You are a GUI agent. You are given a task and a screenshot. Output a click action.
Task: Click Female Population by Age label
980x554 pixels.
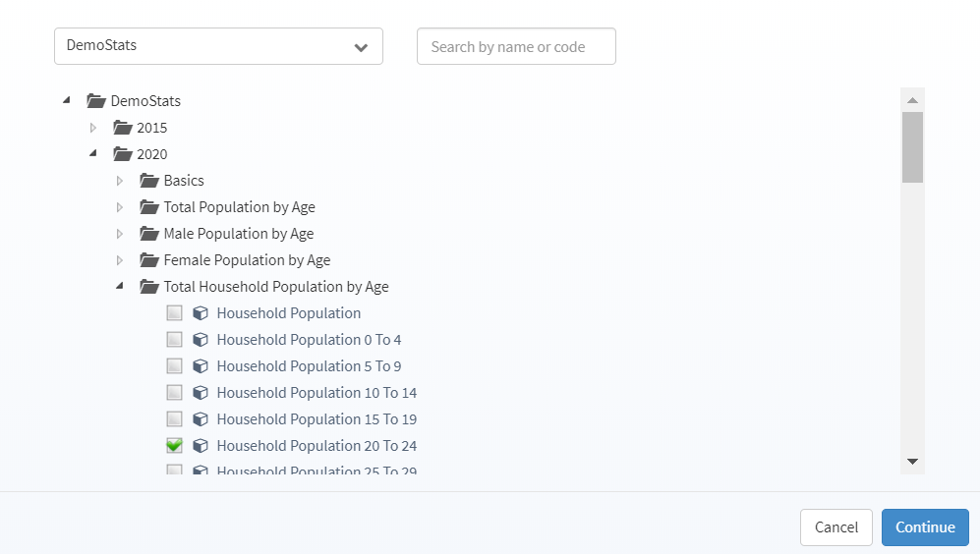(247, 260)
